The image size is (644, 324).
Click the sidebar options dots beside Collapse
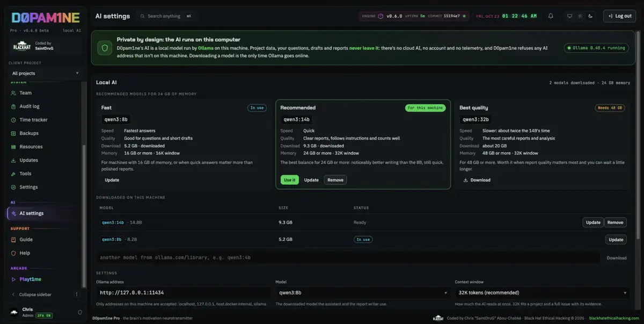tap(77, 294)
